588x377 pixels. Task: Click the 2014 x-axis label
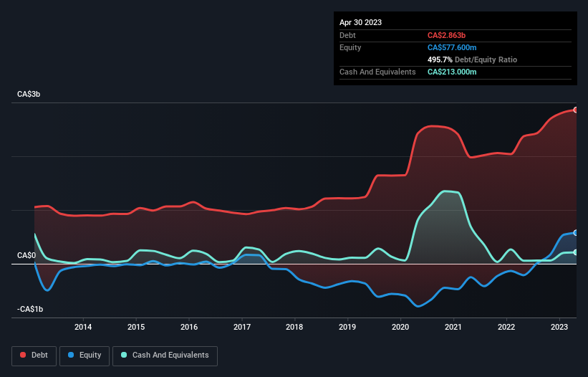coord(83,327)
